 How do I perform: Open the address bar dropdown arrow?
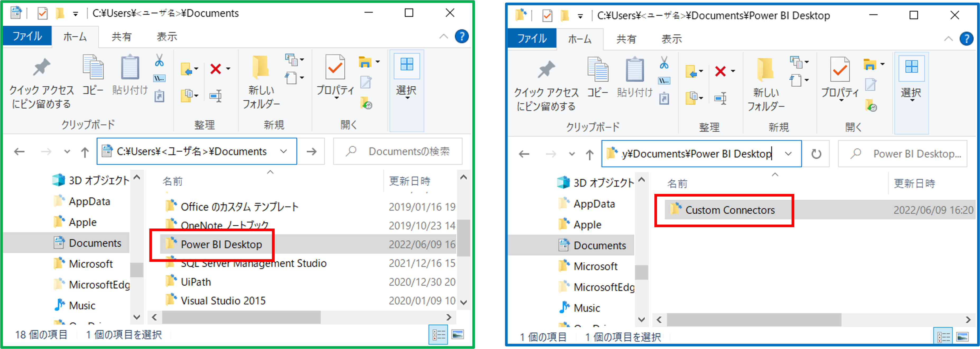click(x=283, y=151)
